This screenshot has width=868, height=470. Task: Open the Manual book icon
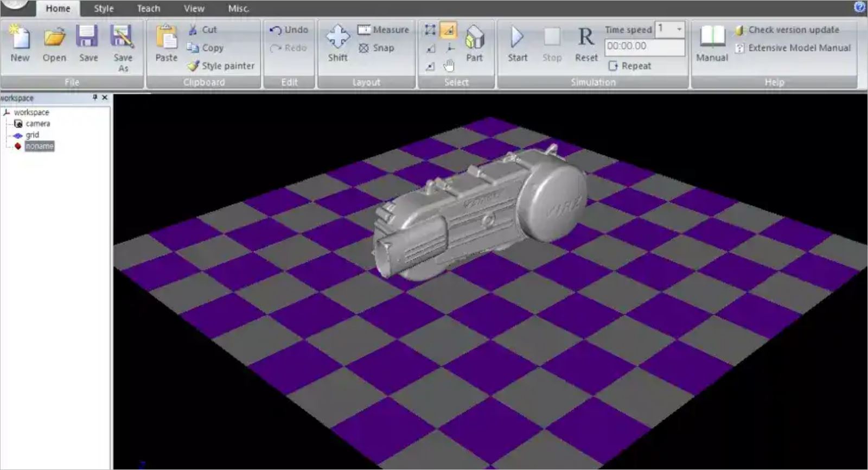712,44
